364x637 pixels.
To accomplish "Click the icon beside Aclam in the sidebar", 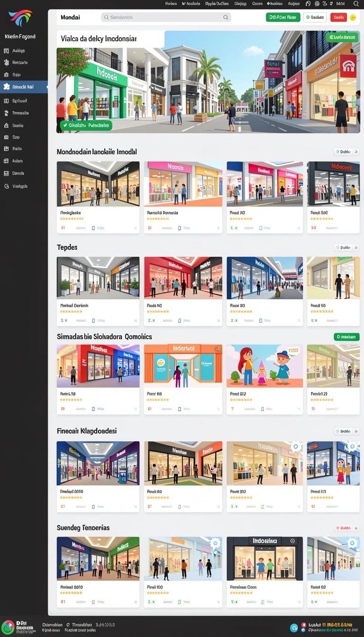I will tap(6, 161).
